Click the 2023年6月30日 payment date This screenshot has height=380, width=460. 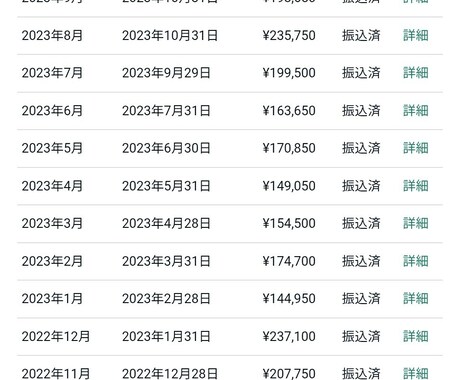[166, 148]
